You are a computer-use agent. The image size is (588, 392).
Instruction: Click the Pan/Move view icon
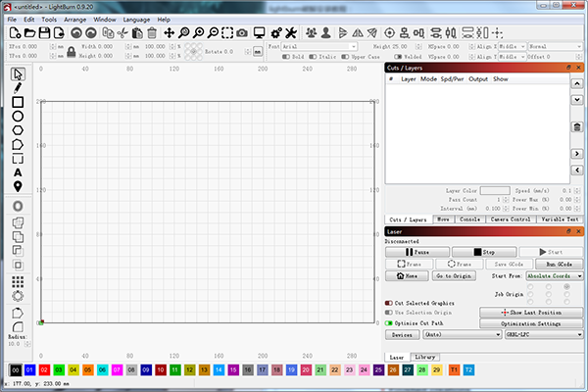pos(170,33)
